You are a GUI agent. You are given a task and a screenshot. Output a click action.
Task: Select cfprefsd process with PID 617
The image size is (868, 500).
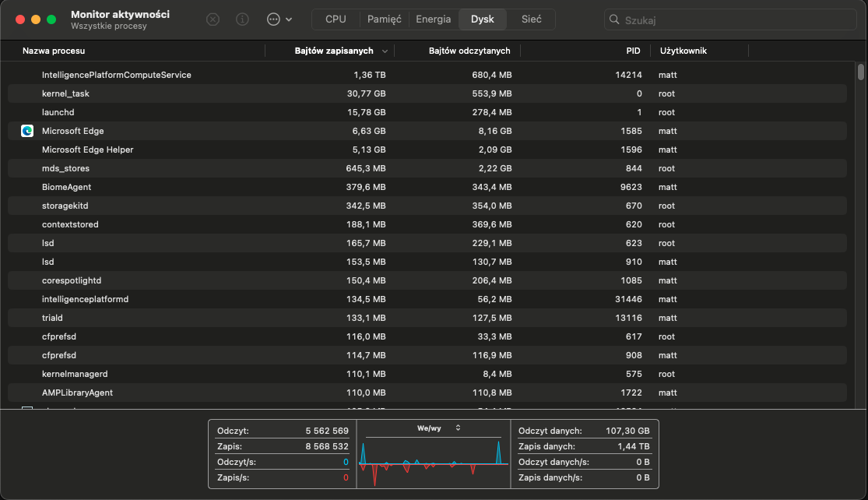[x=427, y=336]
